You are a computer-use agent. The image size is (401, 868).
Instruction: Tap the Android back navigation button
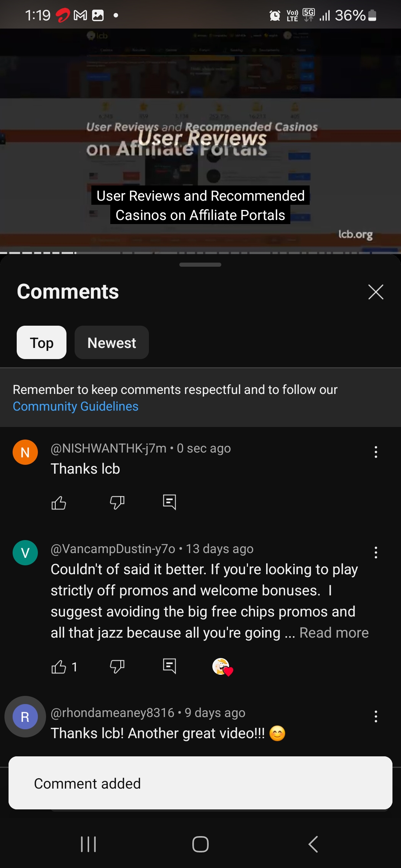point(313,844)
